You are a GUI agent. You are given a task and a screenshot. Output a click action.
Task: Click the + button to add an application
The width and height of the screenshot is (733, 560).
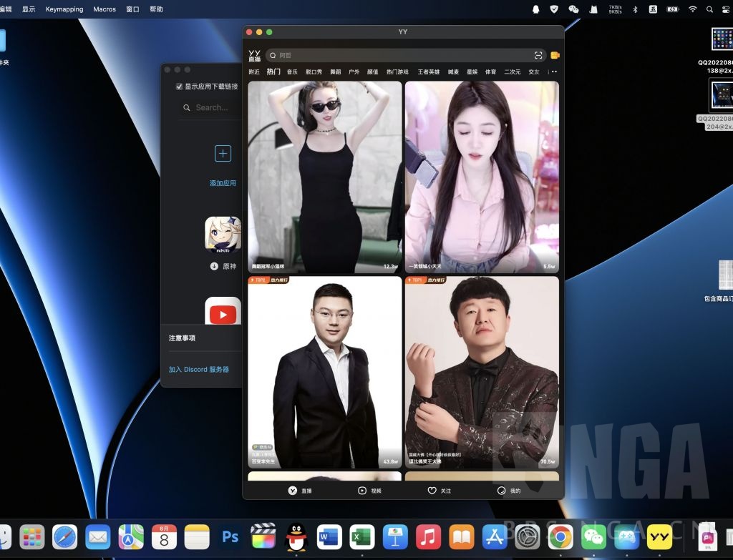pos(223,153)
